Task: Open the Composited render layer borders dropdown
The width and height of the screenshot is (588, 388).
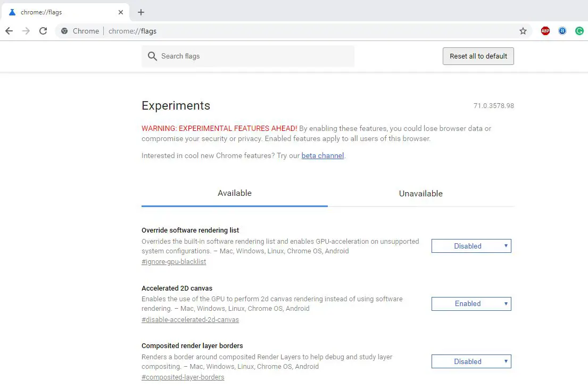Action: coord(471,361)
